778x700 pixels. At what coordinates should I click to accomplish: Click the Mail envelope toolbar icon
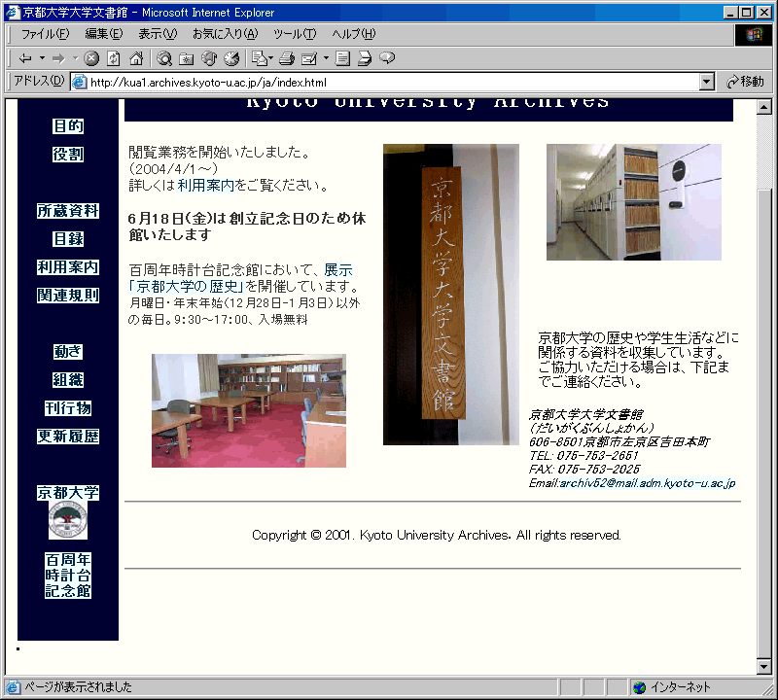259,58
